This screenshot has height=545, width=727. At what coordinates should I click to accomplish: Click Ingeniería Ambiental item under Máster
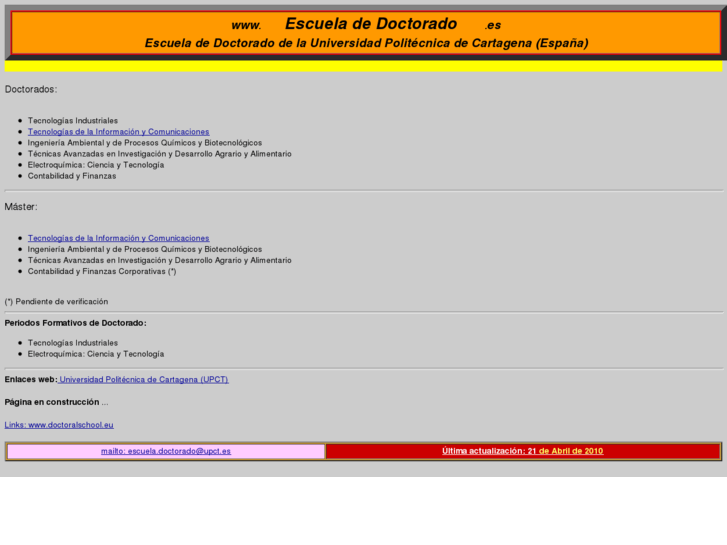click(x=145, y=249)
